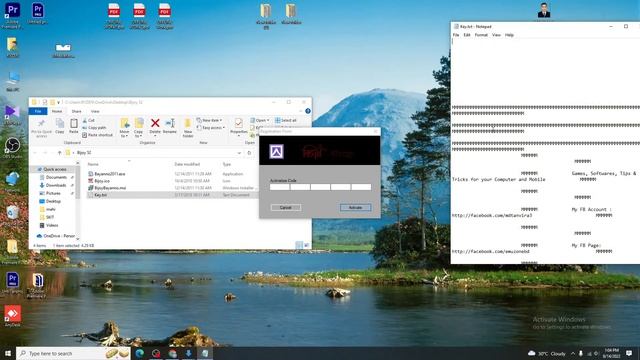
Task: Click the Copy icon in the Clipboard group
Action: click(60, 126)
